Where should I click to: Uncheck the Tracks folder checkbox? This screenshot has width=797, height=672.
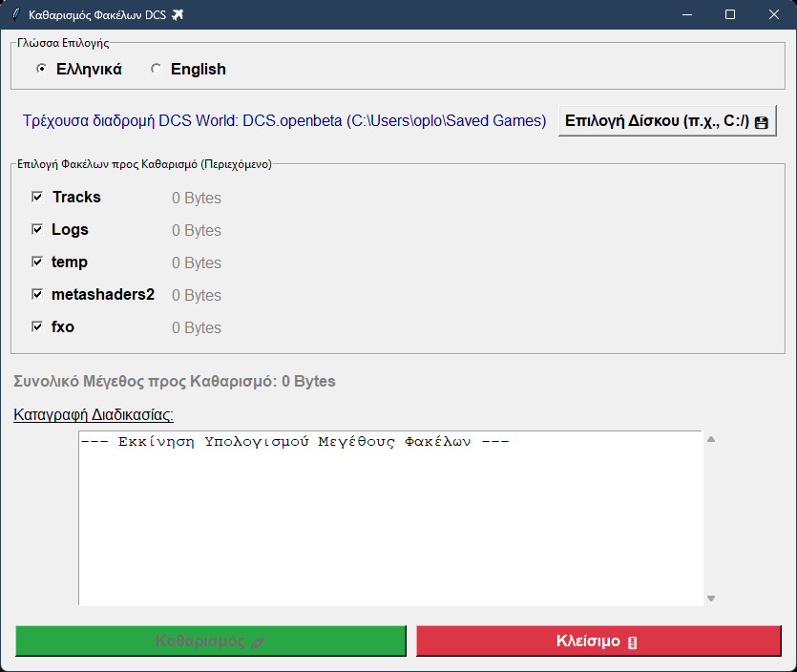coord(37,197)
